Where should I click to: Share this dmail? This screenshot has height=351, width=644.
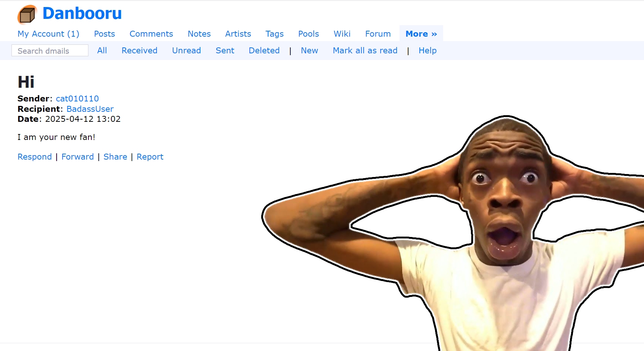click(x=115, y=157)
